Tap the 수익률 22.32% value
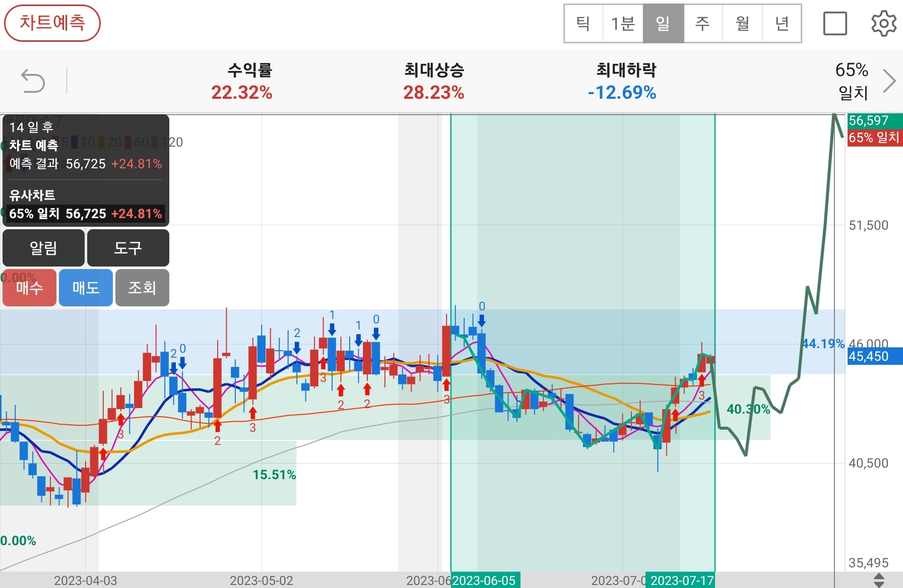Screen dimensions: 903x588 [x=242, y=93]
